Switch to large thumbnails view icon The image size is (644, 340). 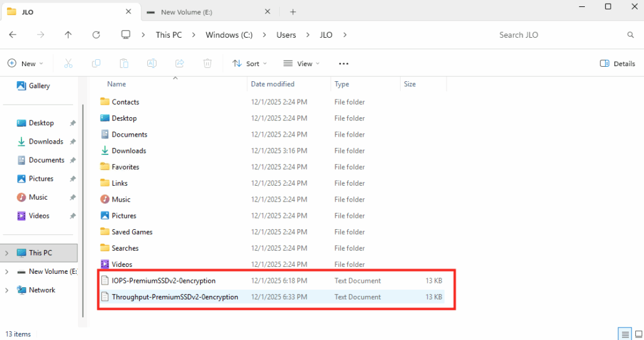pyautogui.click(x=637, y=334)
